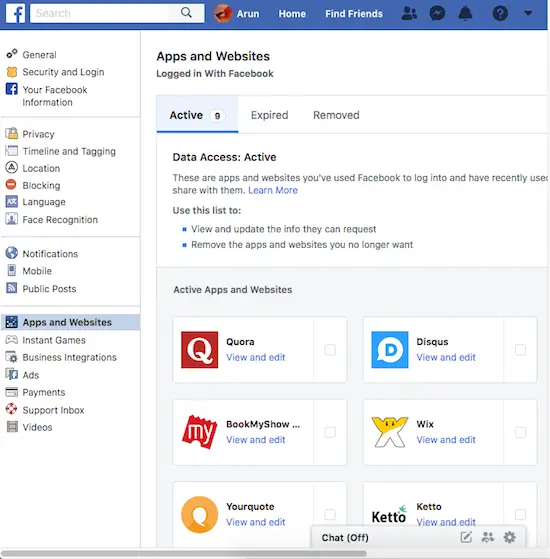550x559 pixels.
Task: Switch to the Active tab
Action: tap(197, 115)
